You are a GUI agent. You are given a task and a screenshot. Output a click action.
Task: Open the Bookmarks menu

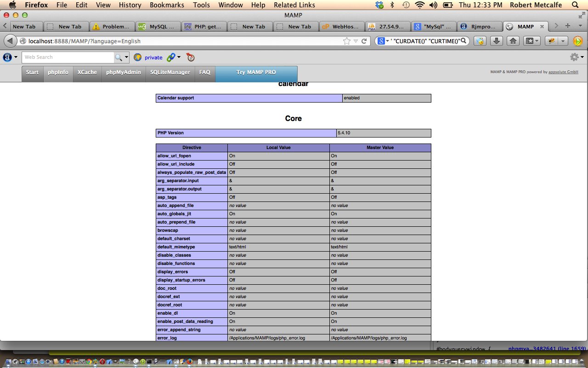point(167,5)
